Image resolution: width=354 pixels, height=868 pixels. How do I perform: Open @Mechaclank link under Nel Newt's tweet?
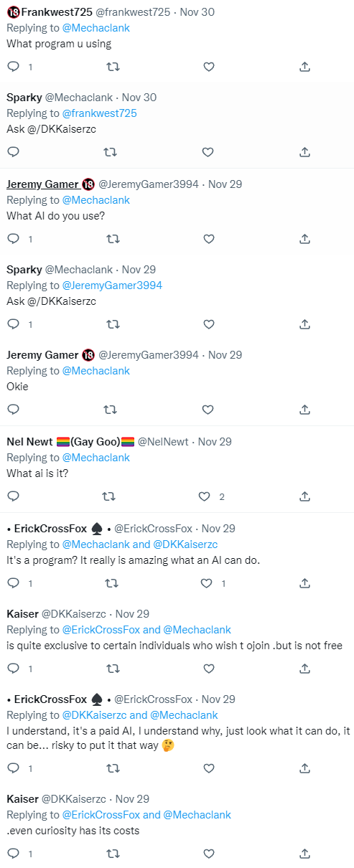tap(96, 458)
